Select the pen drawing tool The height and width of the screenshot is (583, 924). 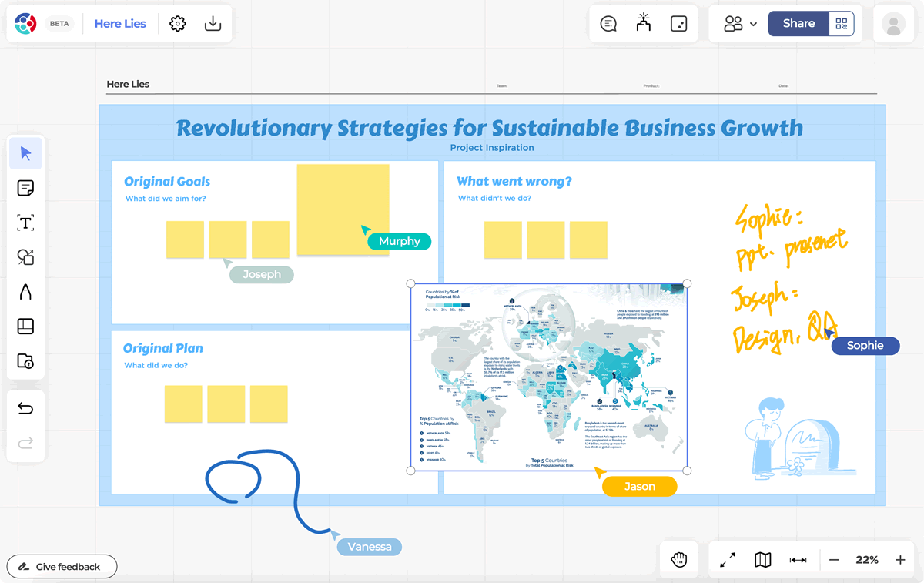point(25,292)
